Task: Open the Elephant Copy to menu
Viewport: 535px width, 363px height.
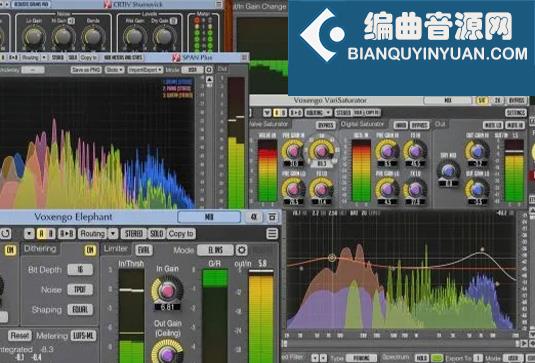Action: [x=181, y=234]
